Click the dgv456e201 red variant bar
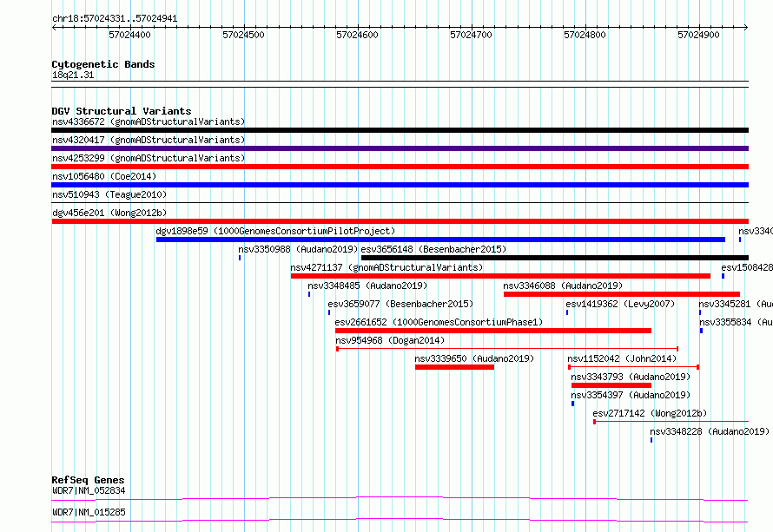 click(400, 221)
